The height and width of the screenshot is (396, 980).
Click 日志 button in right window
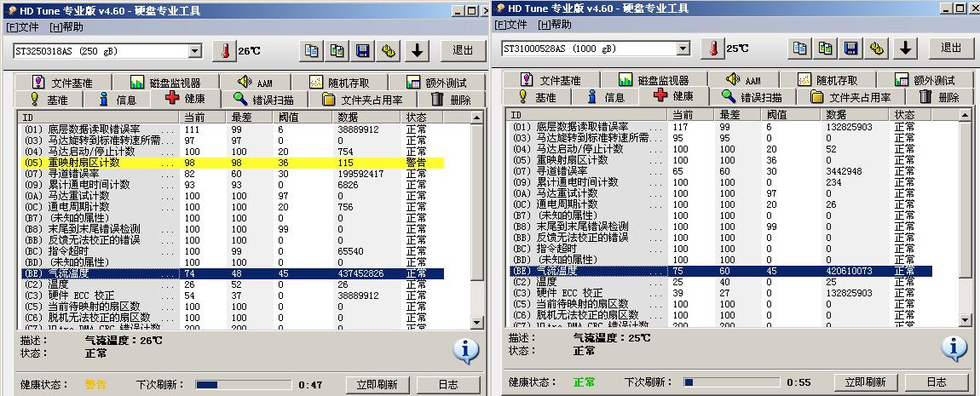(x=937, y=382)
